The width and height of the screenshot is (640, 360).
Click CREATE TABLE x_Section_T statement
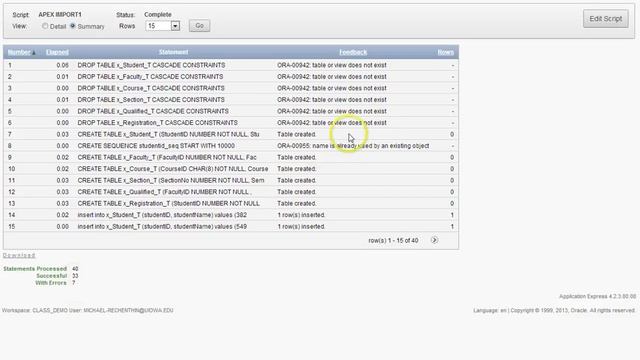pyautogui.click(x=171, y=180)
